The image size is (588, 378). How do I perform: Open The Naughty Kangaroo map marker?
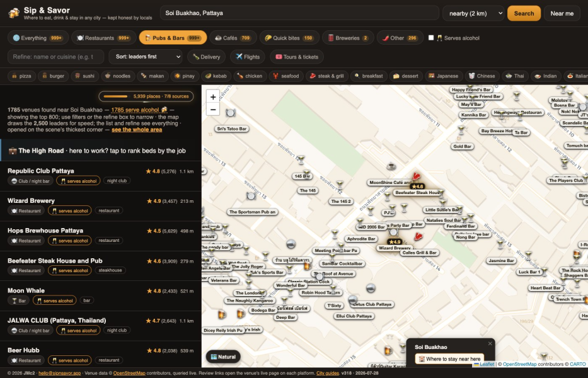click(x=250, y=301)
